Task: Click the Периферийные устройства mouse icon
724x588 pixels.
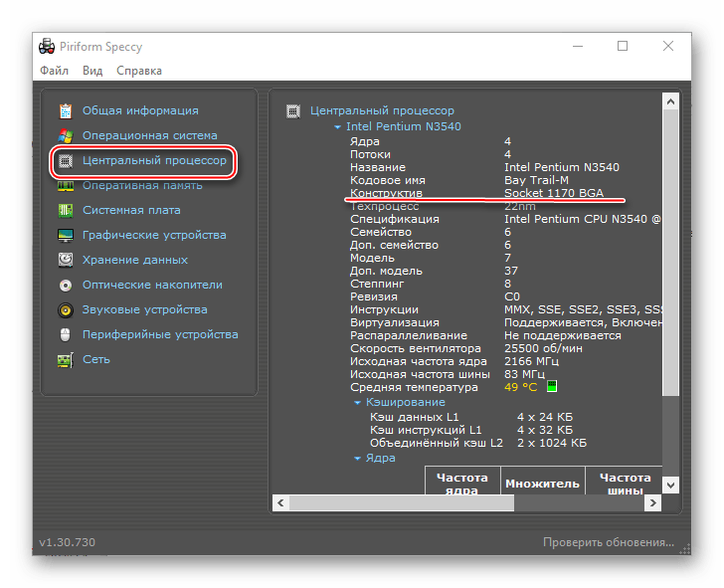Action: [x=66, y=334]
